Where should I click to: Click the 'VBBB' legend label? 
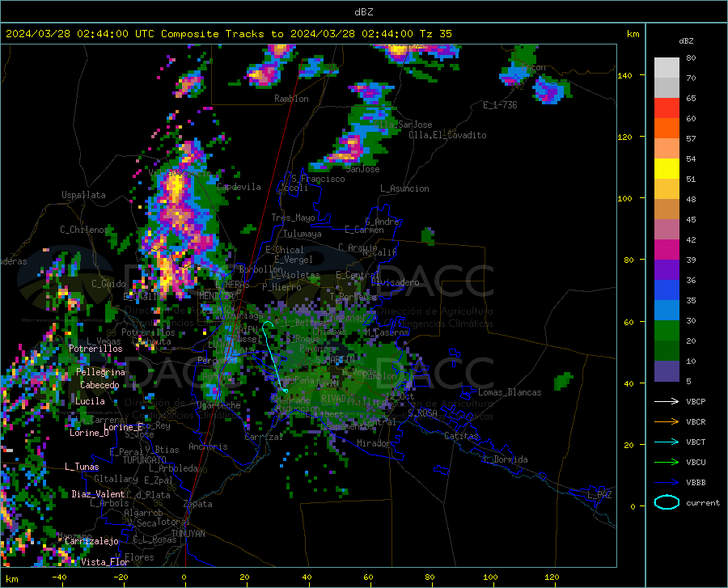coord(696,483)
